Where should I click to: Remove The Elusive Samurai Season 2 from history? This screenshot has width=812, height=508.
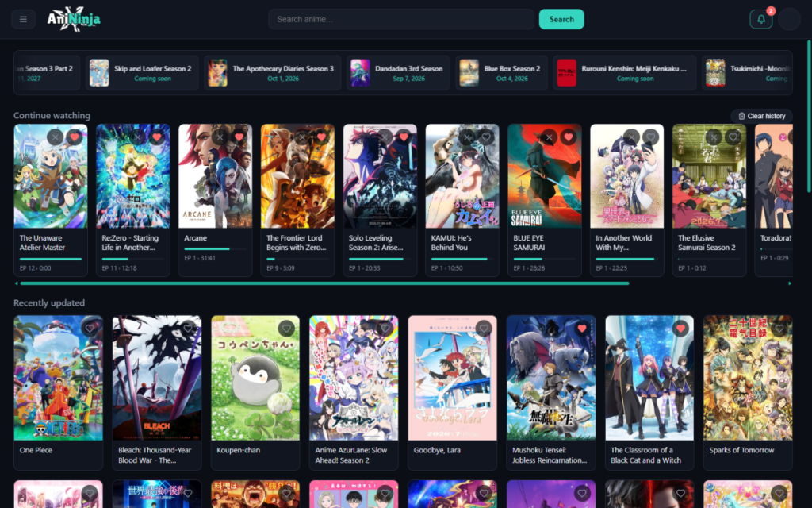[x=714, y=137]
